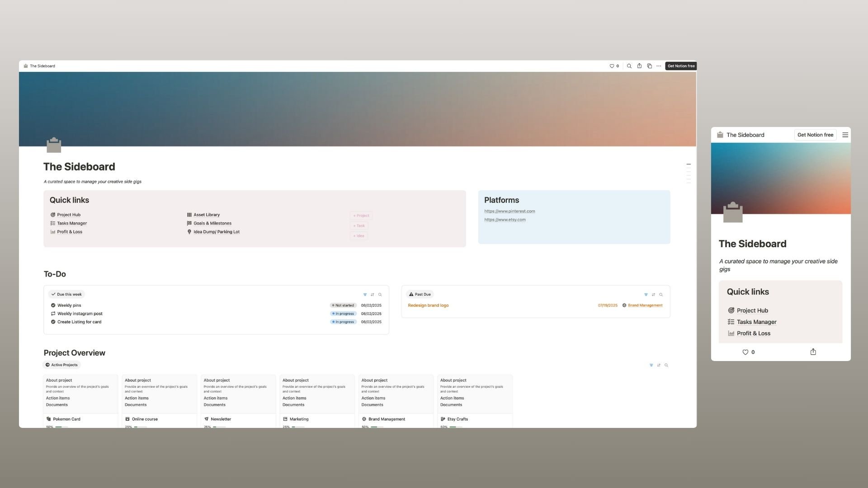Viewport: 868px width, 488px height.
Task: Search within Project Overview database
Action: tap(666, 365)
